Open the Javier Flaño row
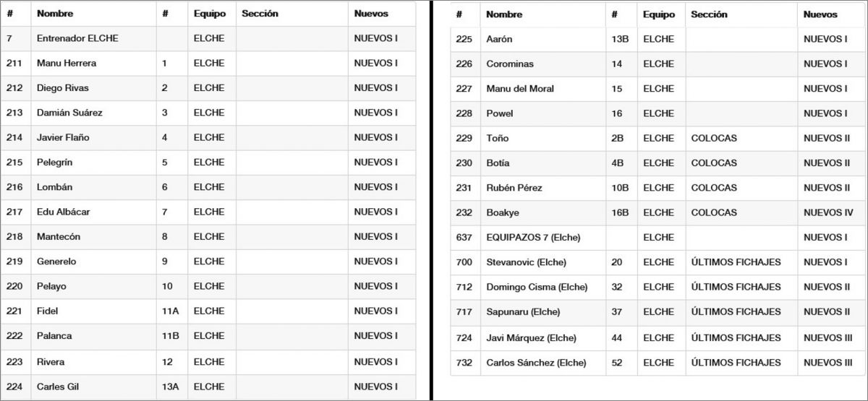This screenshot has width=868, height=401. 63,137
